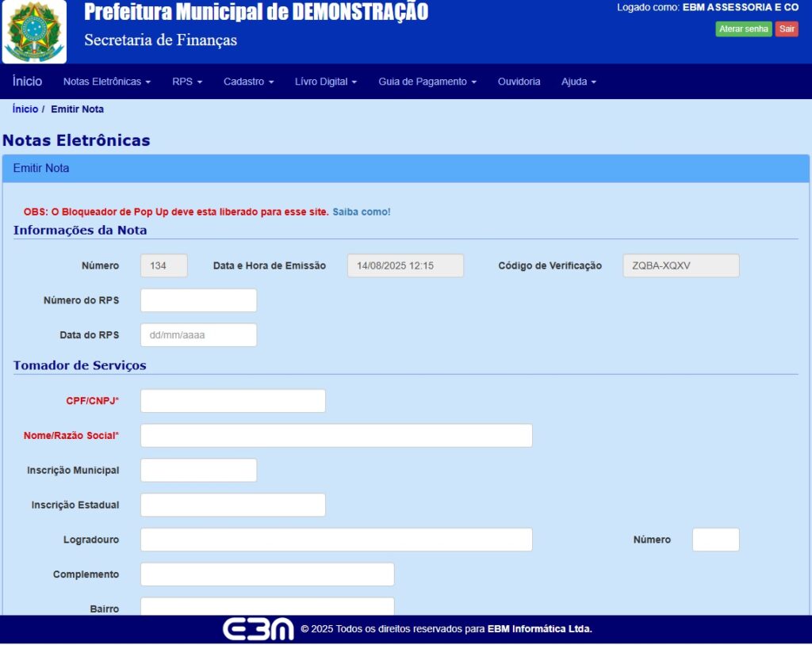
Task: Focus the Número do RPS field
Action: [x=199, y=300]
